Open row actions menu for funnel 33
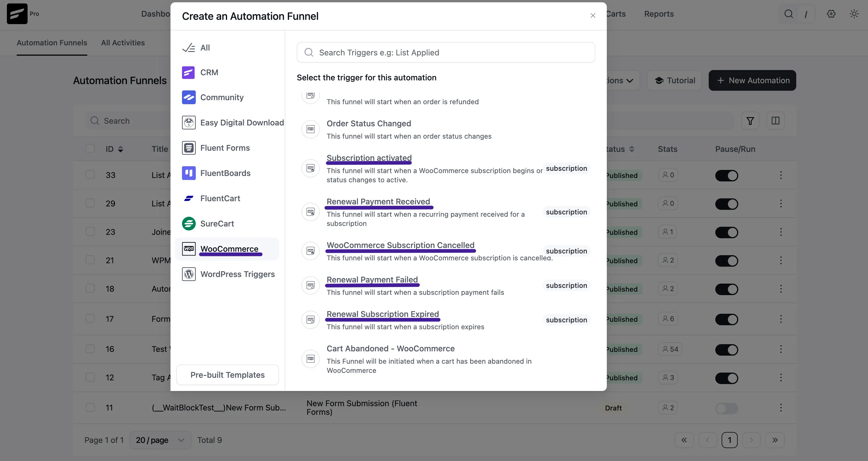Image resolution: width=868 pixels, height=461 pixels. [x=781, y=175]
